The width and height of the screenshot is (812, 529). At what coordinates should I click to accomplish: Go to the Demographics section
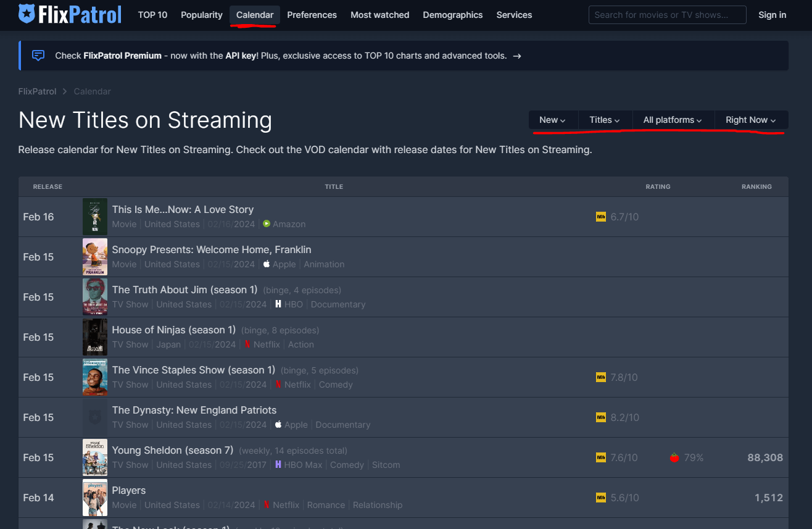[453, 15]
